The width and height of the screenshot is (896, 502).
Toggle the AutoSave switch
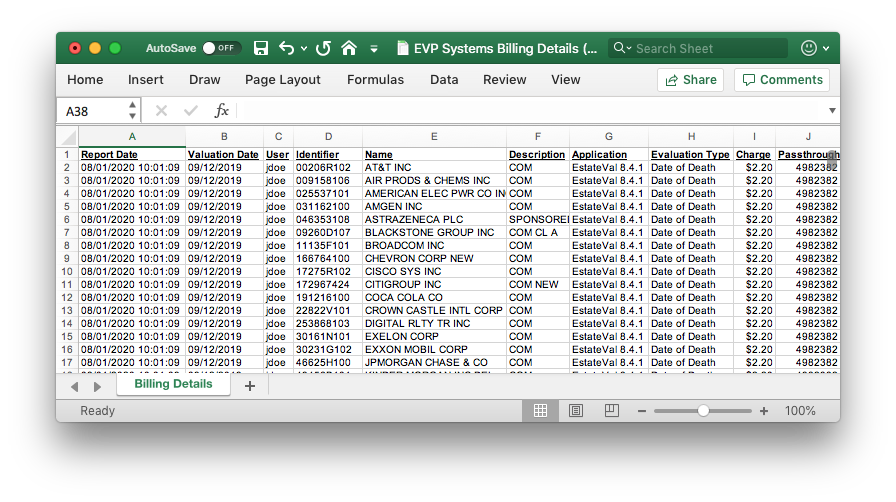[221, 48]
